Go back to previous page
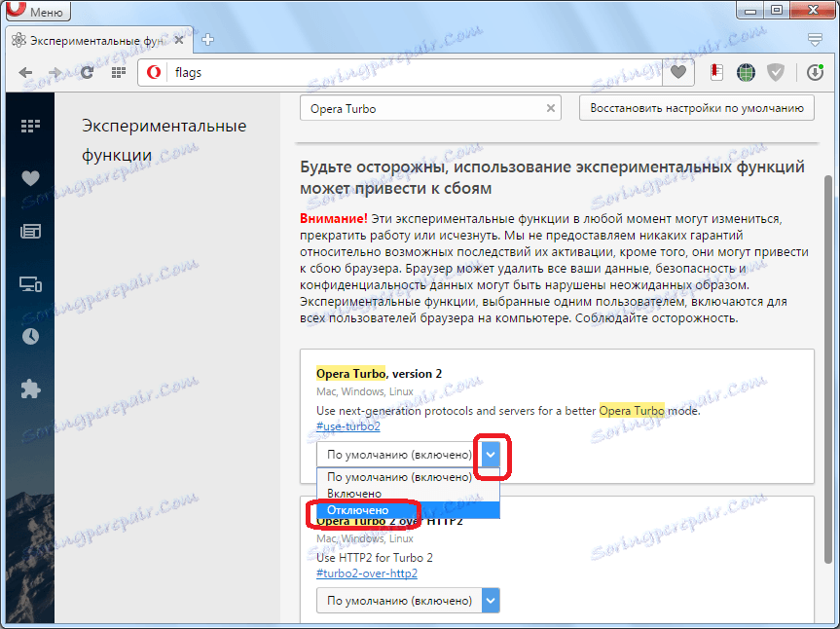This screenshot has width=840, height=629. click(25, 72)
